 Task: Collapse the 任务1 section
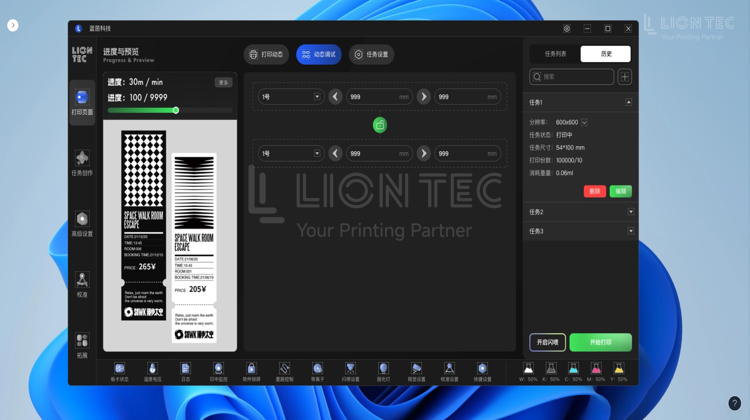629,102
